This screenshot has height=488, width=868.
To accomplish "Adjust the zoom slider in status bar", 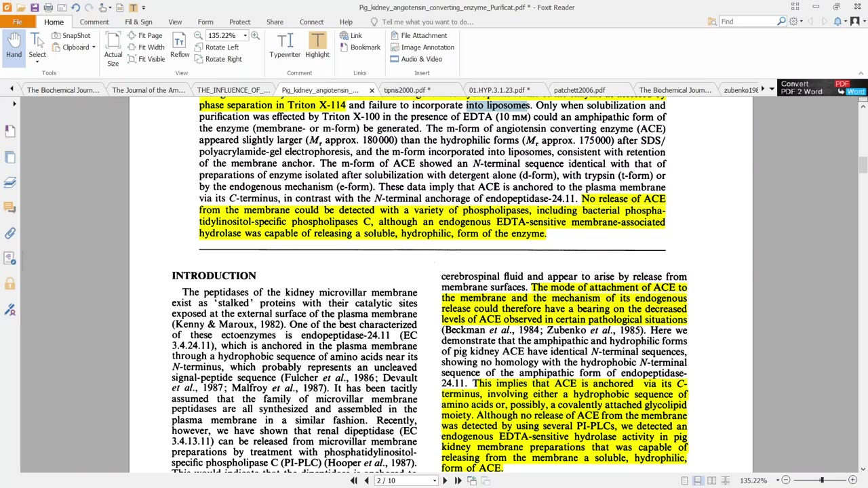I will pos(821,481).
